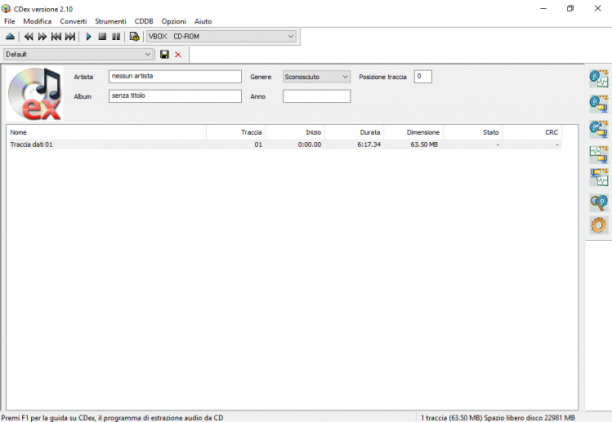Click the fast-forward playback button

tap(42, 37)
